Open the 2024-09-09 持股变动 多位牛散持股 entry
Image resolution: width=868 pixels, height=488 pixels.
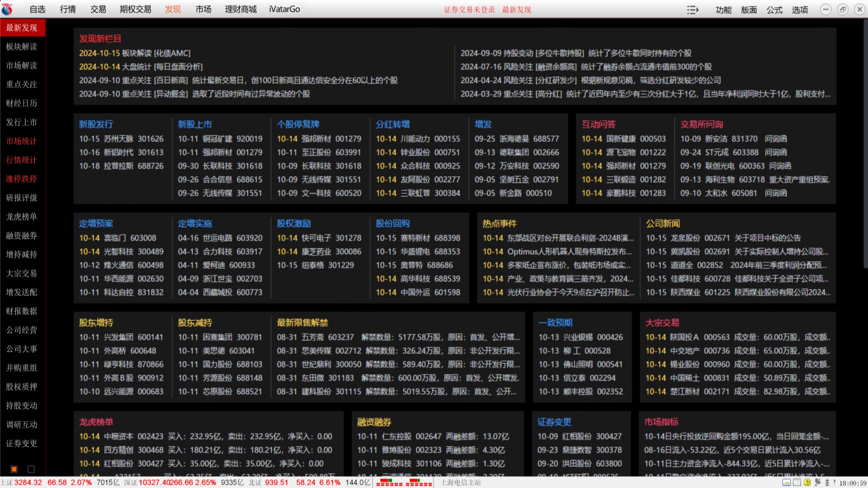pos(576,53)
